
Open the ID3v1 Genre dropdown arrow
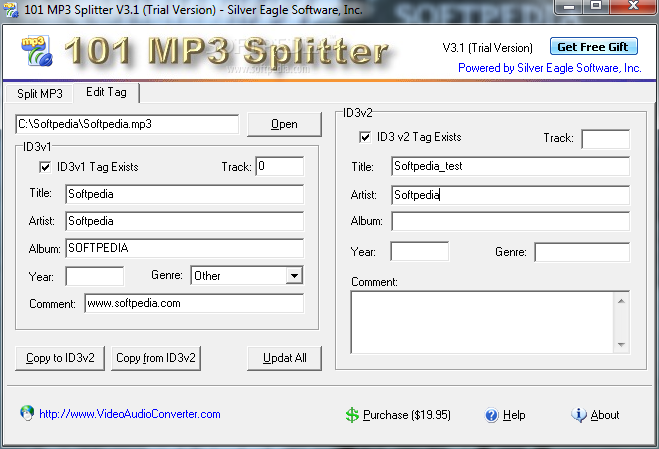(x=294, y=276)
